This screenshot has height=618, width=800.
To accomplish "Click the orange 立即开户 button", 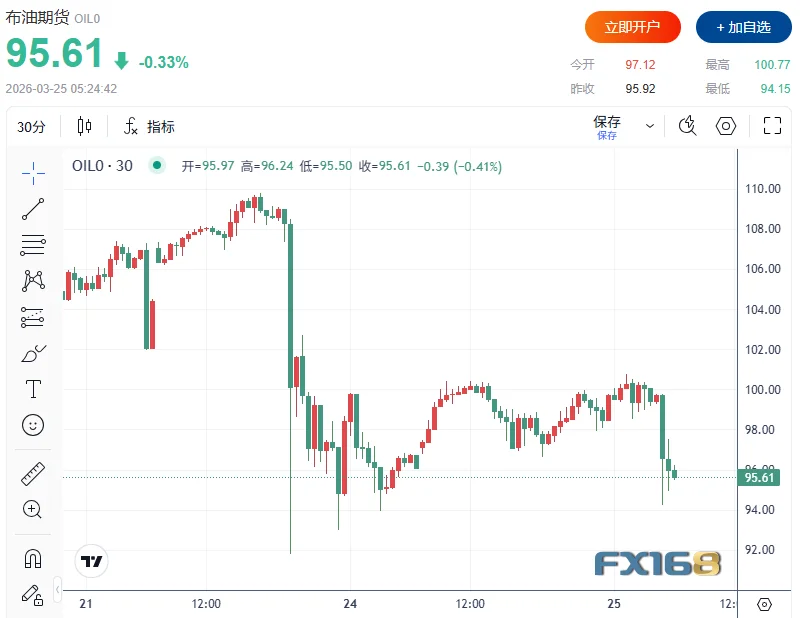I will (633, 27).
